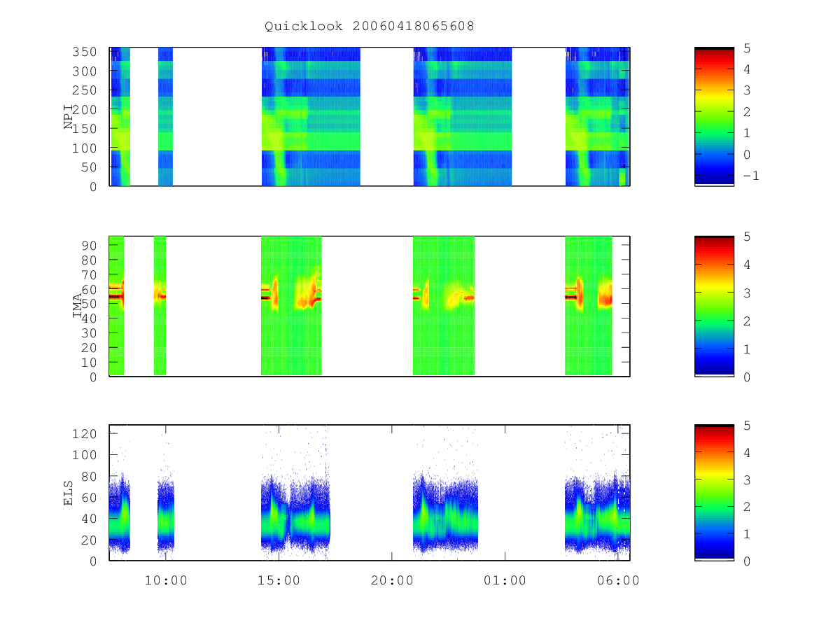Click IMA red ion signature near 15:00
Screen dimensions: 840x630
(x=274, y=293)
